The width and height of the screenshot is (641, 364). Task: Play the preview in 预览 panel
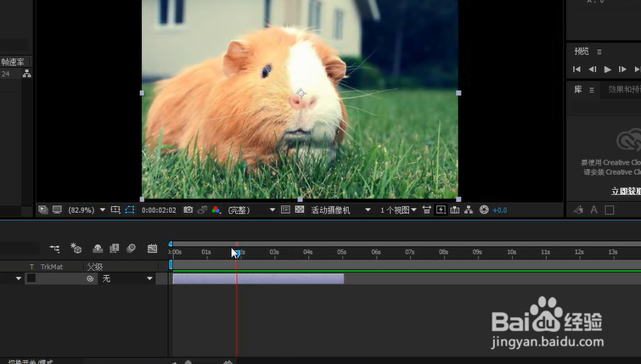click(608, 70)
